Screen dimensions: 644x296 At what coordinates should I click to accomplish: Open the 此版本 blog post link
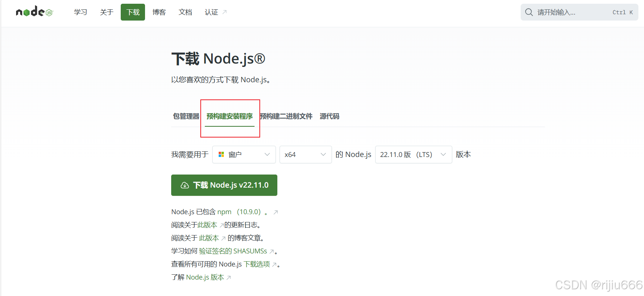pyautogui.click(x=209, y=238)
